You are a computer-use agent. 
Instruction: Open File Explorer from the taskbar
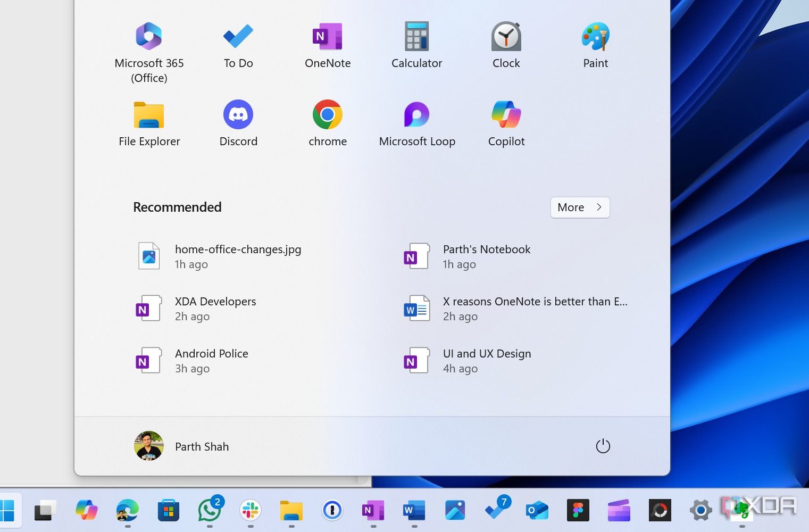(291, 511)
